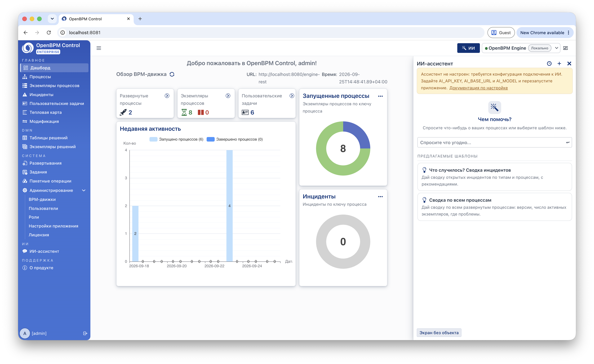Collapse the Администрирование submenu

[83, 190]
